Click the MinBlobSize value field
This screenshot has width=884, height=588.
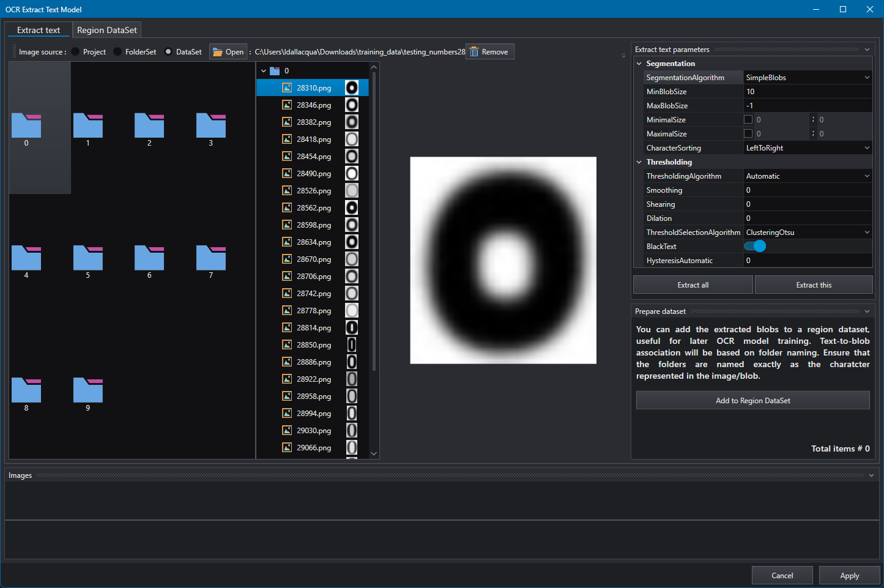click(808, 92)
